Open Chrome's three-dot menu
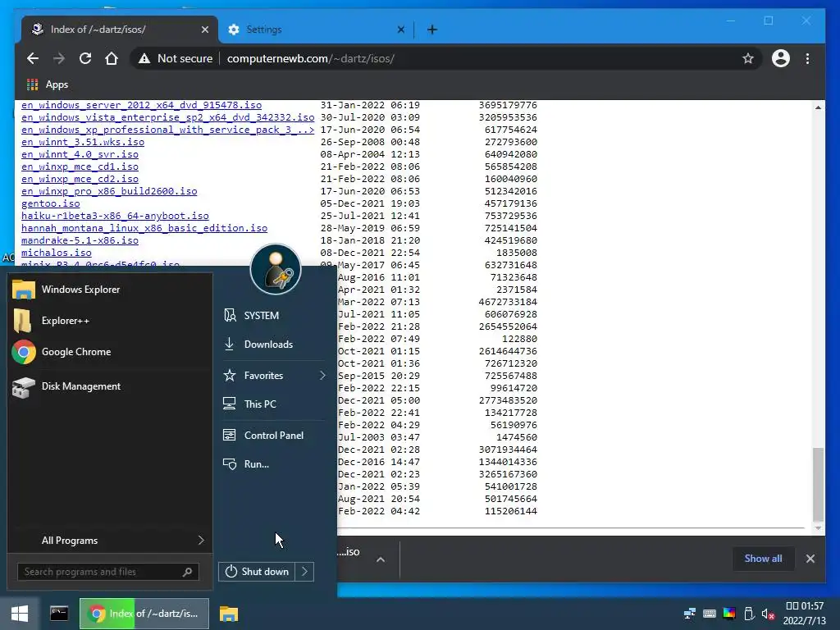840x630 pixels. 807,58
